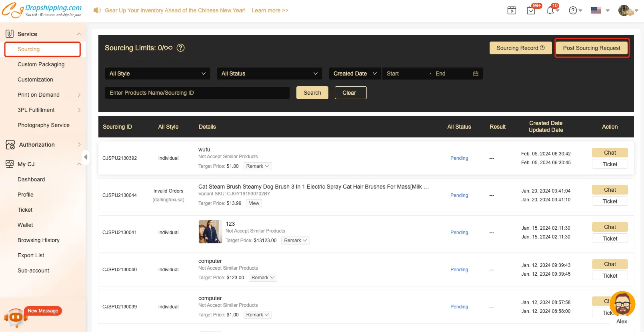Open the task checklist icon with 99+ badge
Screen dimensions: 644x332
[531, 10]
